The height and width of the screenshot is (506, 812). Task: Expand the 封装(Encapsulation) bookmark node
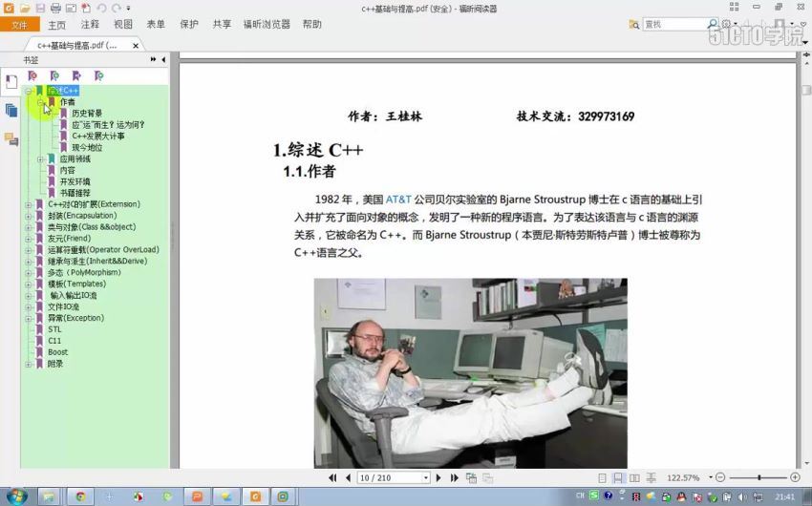(x=29, y=217)
